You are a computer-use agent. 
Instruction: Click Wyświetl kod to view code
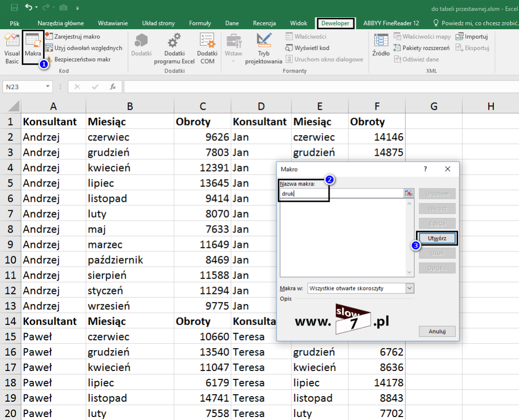pyautogui.click(x=308, y=48)
